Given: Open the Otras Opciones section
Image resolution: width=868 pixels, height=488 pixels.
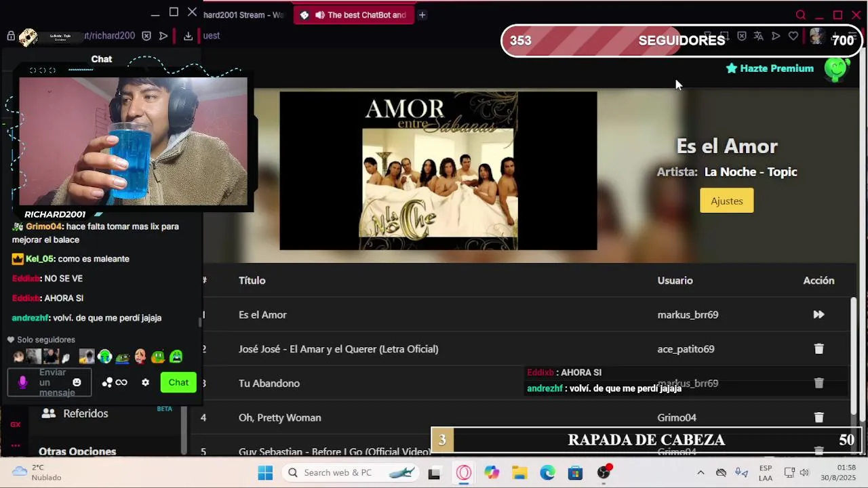Looking at the screenshot, I should pos(77,451).
